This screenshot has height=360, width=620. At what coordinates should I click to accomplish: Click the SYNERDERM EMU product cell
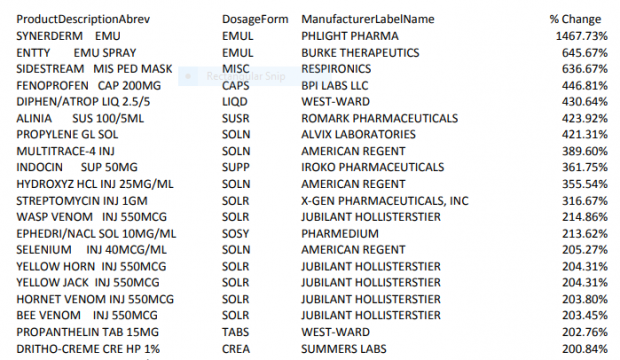[68, 36]
